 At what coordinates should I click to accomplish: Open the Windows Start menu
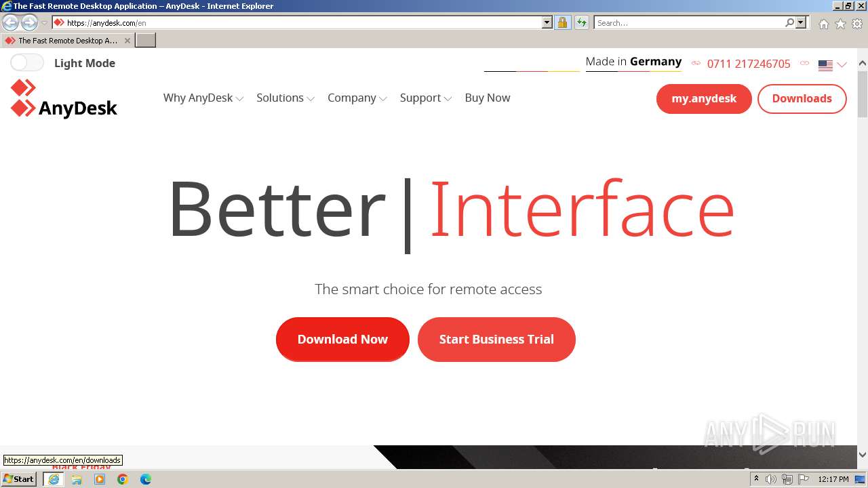pyautogui.click(x=18, y=479)
